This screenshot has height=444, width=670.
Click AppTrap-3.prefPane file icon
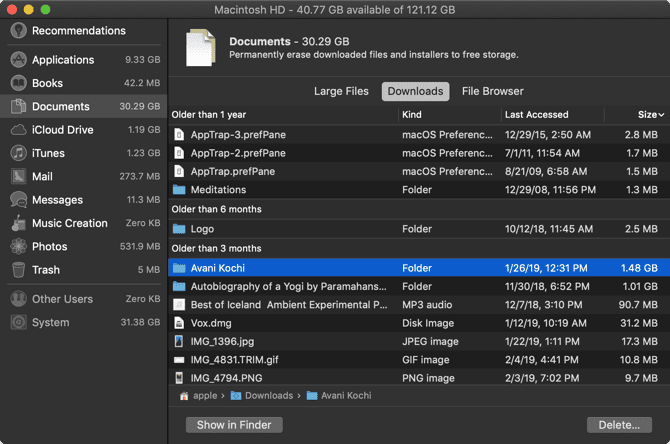[x=179, y=135]
